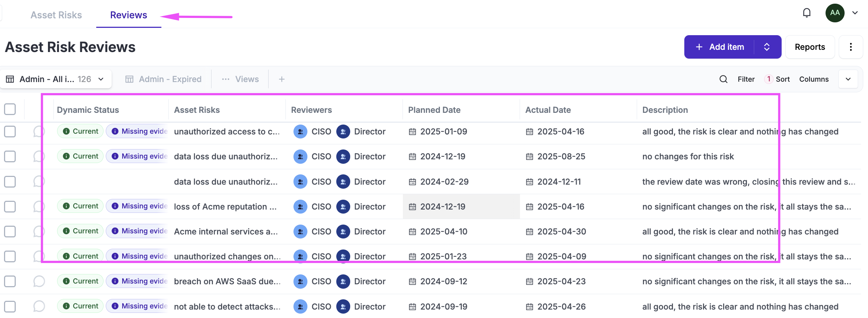The height and width of the screenshot is (318, 868).
Task: Click calendar icon beside planned date 2025-01-09
Action: [x=412, y=132]
